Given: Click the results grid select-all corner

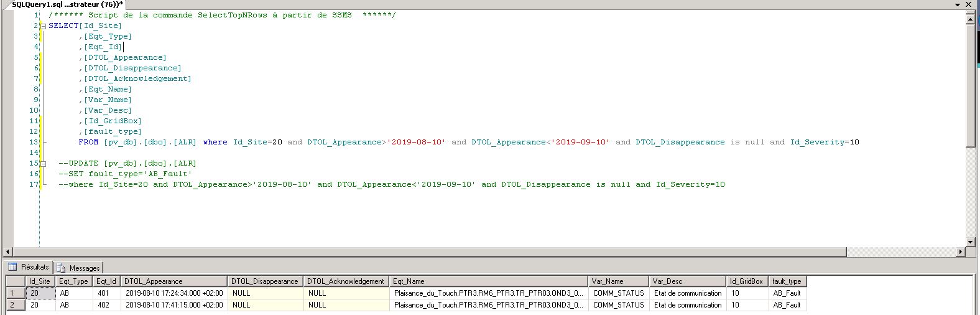Looking at the screenshot, I should click(16, 281).
